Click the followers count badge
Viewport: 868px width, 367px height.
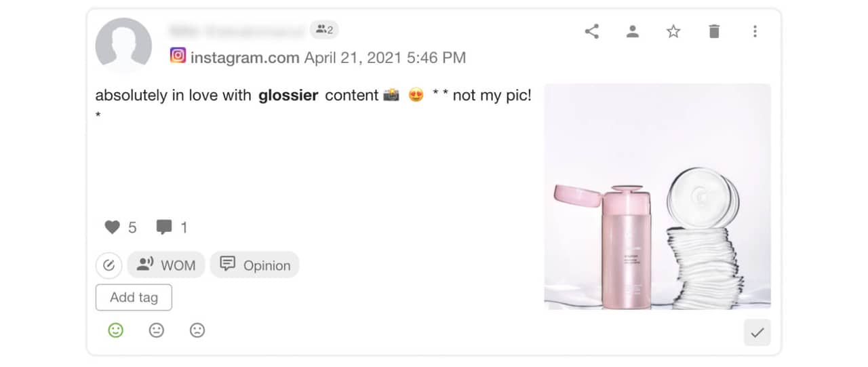(324, 29)
